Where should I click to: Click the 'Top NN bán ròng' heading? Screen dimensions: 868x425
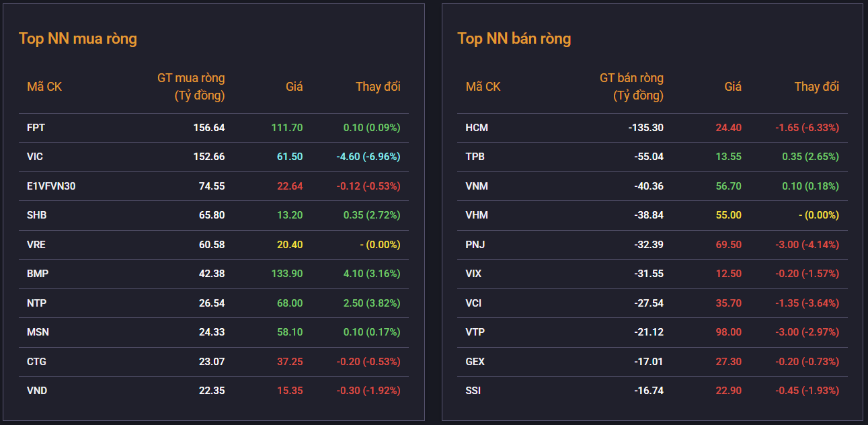[x=514, y=38]
